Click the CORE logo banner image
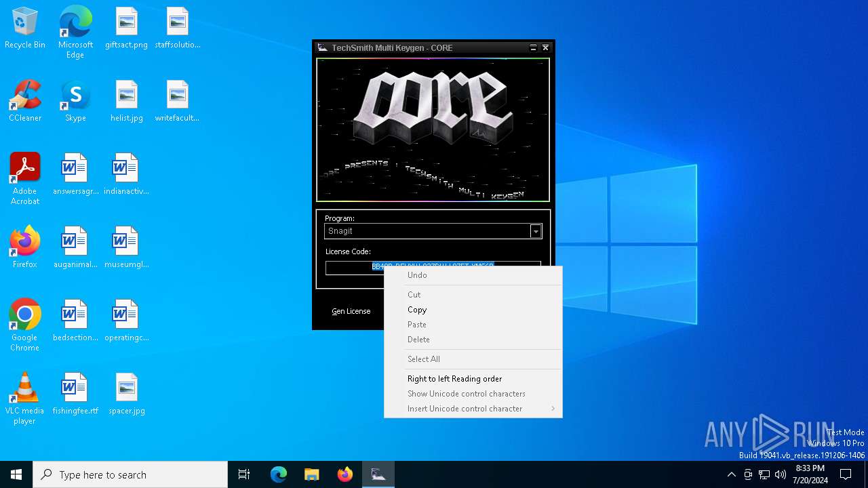The image size is (868, 488). coord(433,129)
